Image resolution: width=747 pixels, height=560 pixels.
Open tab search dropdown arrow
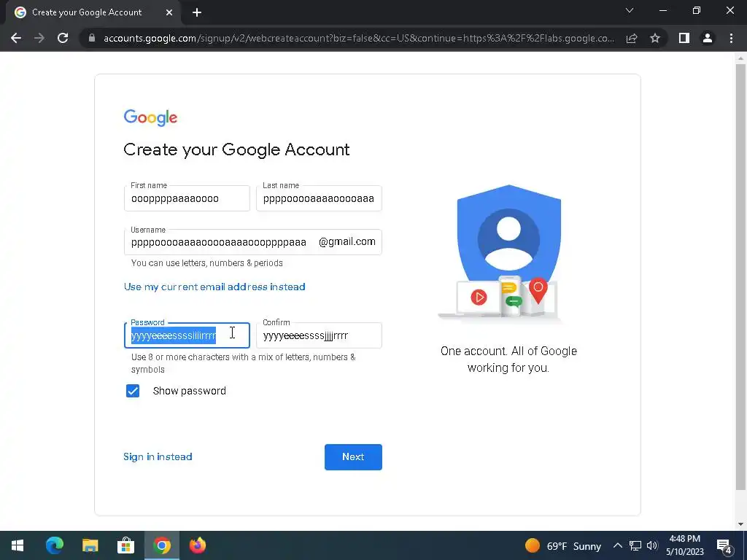[630, 10]
